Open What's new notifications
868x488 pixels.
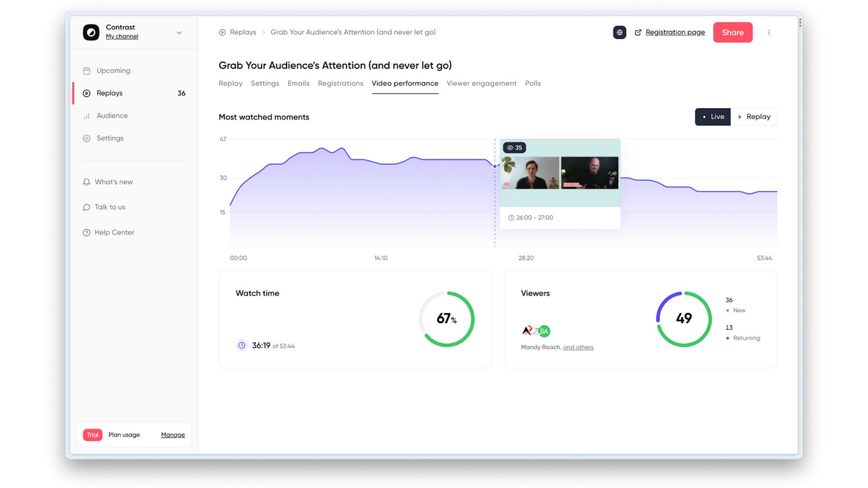pyautogui.click(x=114, y=182)
